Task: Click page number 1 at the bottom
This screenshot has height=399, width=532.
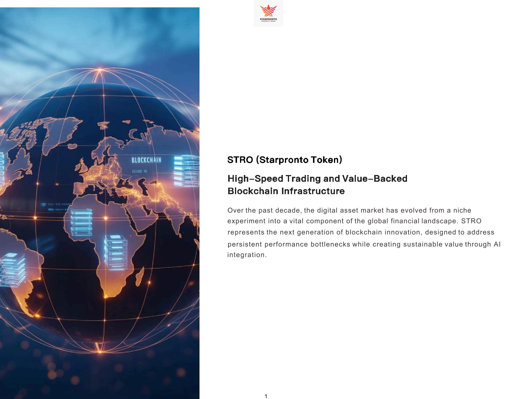Action: [266, 396]
